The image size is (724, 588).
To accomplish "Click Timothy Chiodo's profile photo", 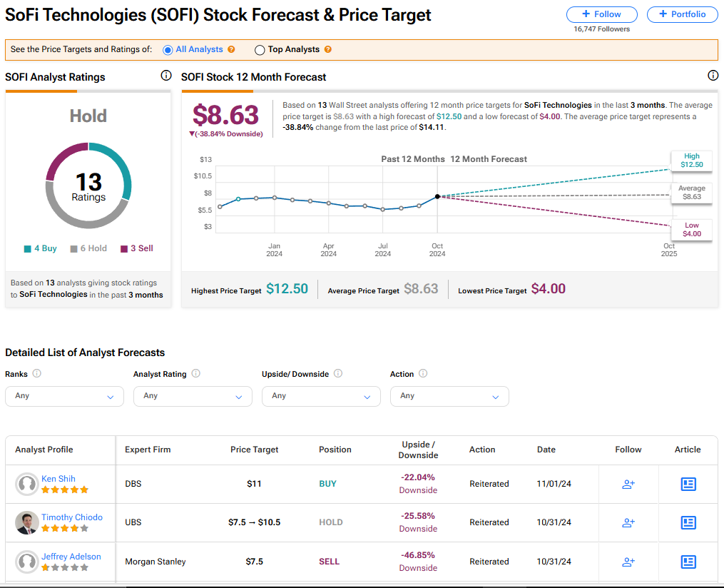I will pos(27,523).
